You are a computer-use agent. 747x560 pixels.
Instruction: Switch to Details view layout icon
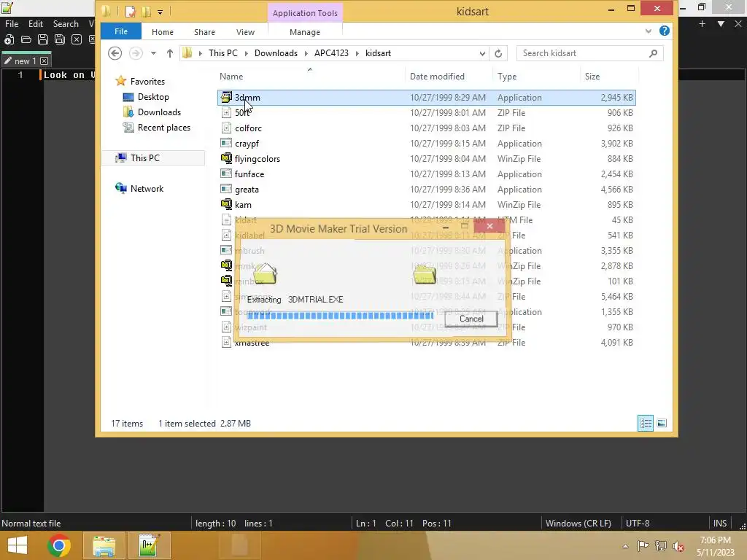pos(646,423)
